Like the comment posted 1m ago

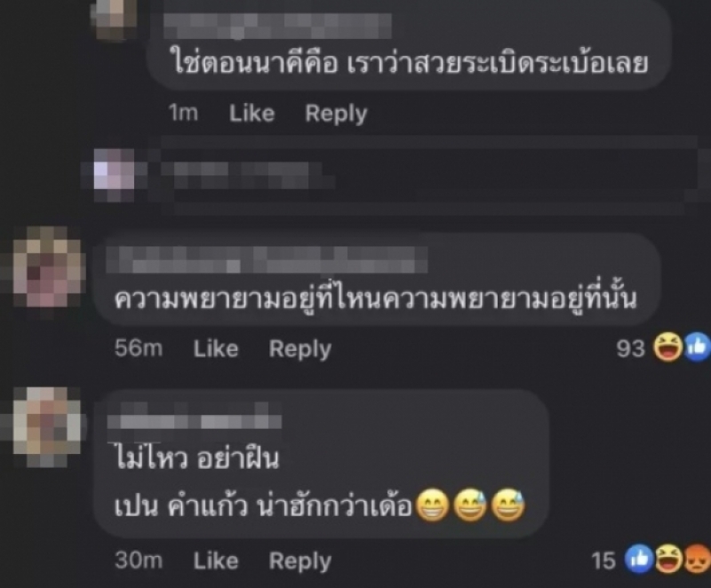click(x=252, y=113)
